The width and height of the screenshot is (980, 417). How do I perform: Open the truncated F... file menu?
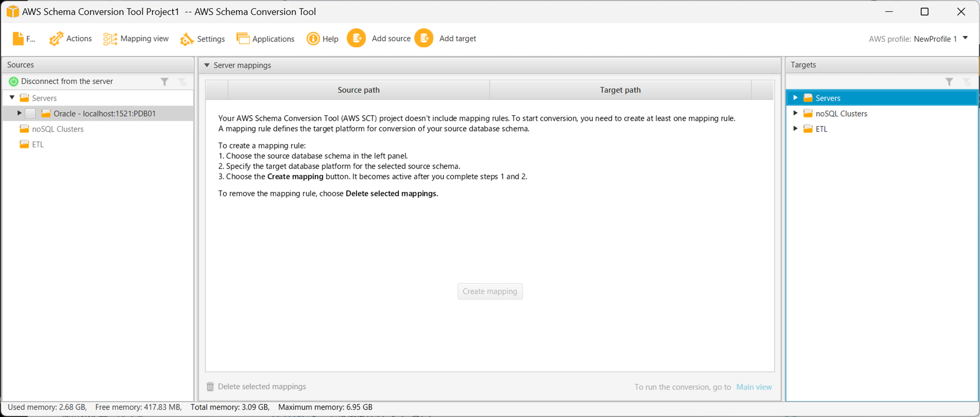pyautogui.click(x=30, y=39)
